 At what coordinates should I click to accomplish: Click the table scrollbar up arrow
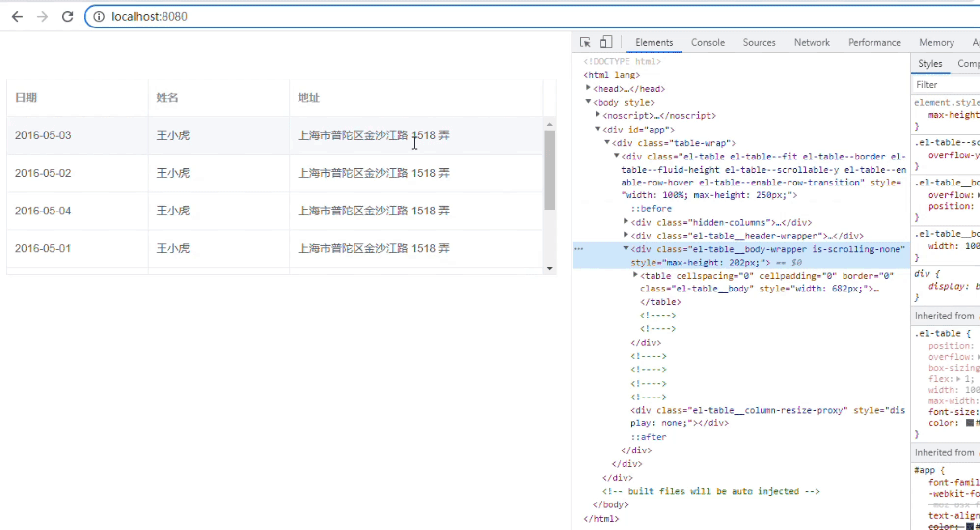[x=549, y=124]
